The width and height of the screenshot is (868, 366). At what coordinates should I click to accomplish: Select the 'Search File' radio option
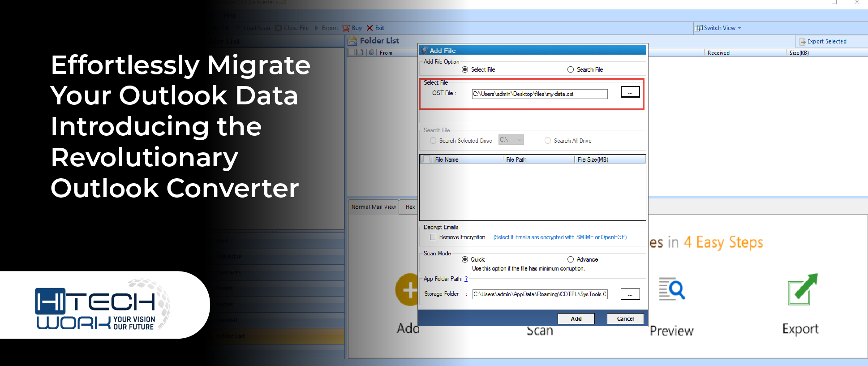click(571, 69)
